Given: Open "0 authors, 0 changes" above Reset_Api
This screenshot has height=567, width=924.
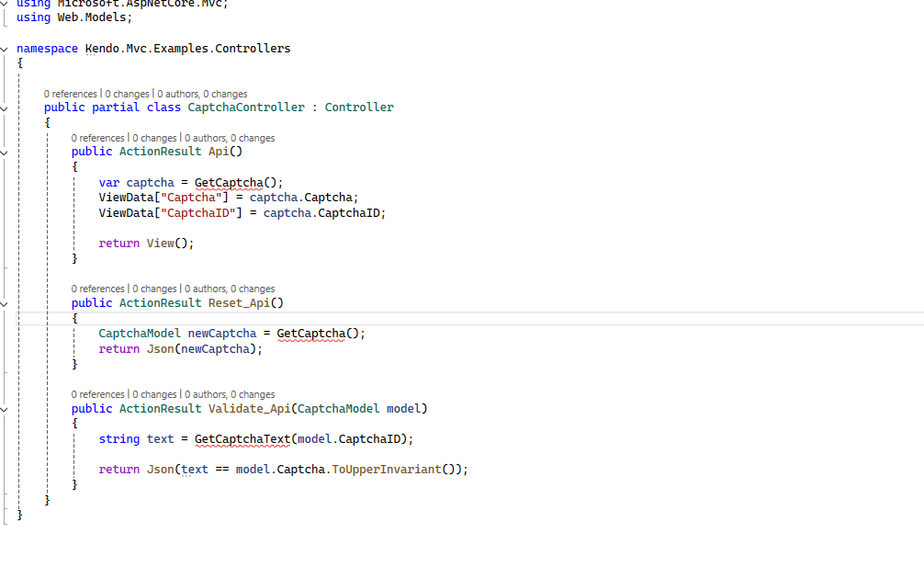Looking at the screenshot, I should pos(230,289).
